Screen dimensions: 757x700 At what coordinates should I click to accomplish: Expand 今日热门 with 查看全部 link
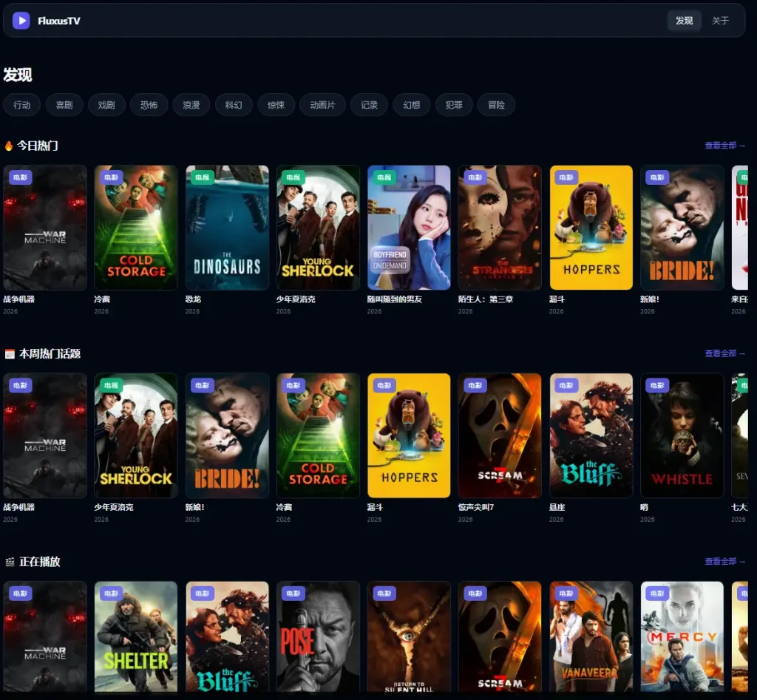tap(724, 146)
